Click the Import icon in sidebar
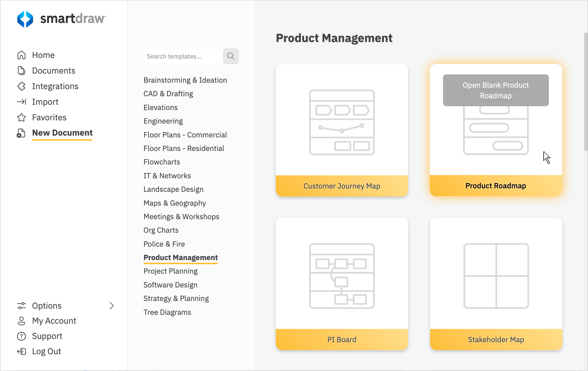Image resolution: width=588 pixels, height=371 pixels. [21, 102]
